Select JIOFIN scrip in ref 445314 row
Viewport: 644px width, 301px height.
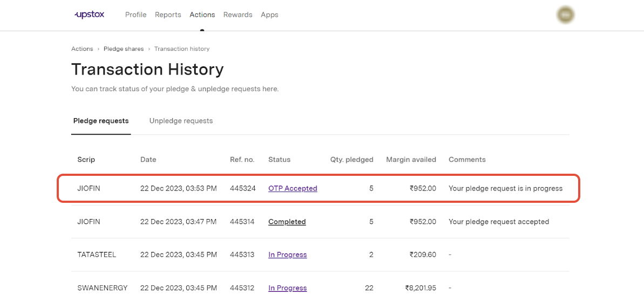[x=89, y=222]
